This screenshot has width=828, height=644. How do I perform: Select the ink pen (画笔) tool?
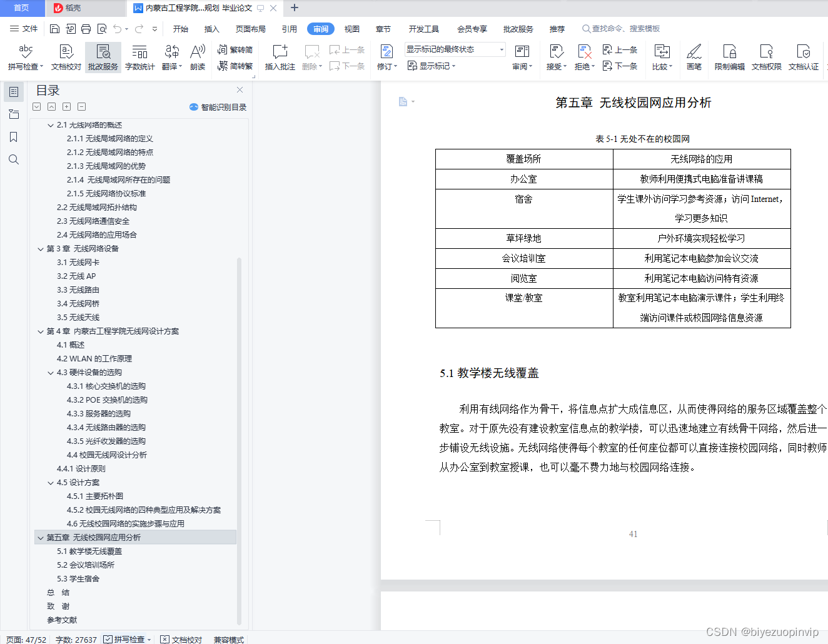pyautogui.click(x=694, y=58)
